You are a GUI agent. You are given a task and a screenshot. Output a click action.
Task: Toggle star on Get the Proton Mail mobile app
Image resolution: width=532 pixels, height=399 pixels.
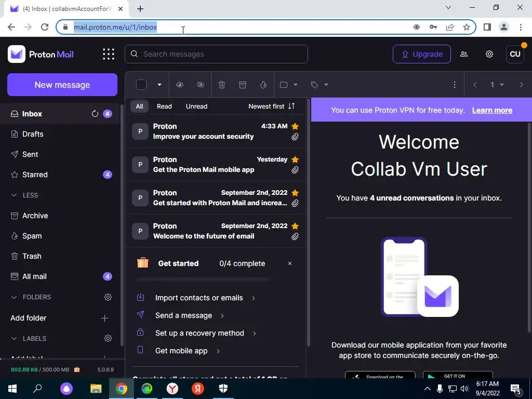(295, 159)
